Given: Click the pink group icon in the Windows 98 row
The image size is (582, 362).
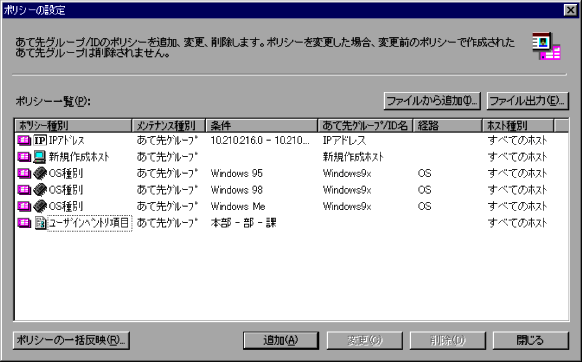Looking at the screenshot, I should point(24,190).
